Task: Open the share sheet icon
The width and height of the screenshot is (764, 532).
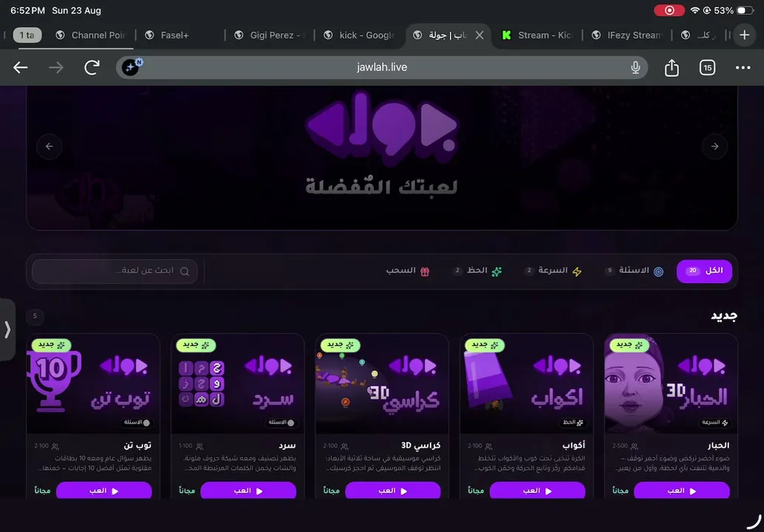Action: click(672, 67)
